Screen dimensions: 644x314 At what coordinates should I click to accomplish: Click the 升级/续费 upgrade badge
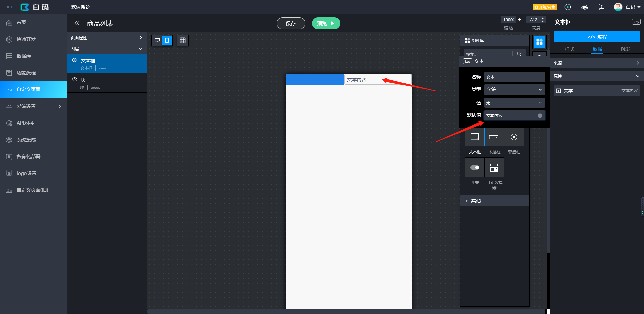[x=545, y=7]
